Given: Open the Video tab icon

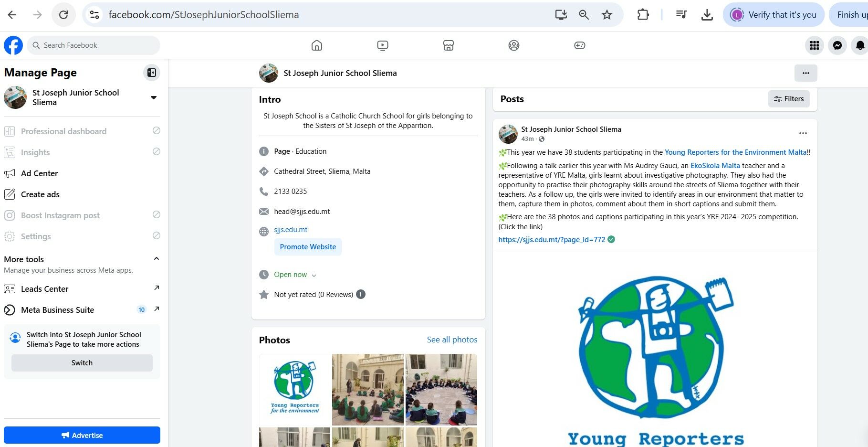Looking at the screenshot, I should click(x=382, y=45).
